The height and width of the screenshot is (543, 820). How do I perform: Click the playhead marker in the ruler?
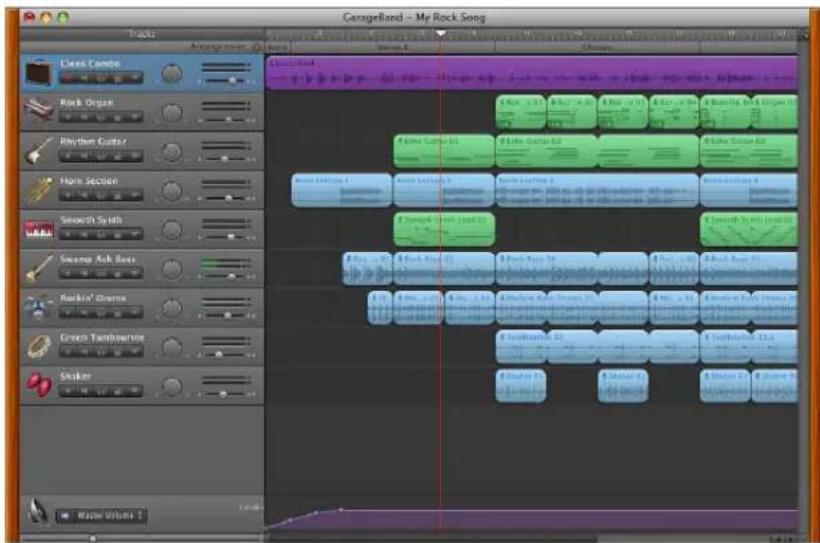(441, 33)
